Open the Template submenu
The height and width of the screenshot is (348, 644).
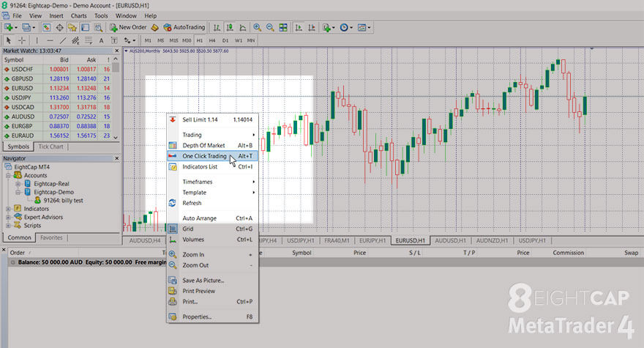(213, 193)
